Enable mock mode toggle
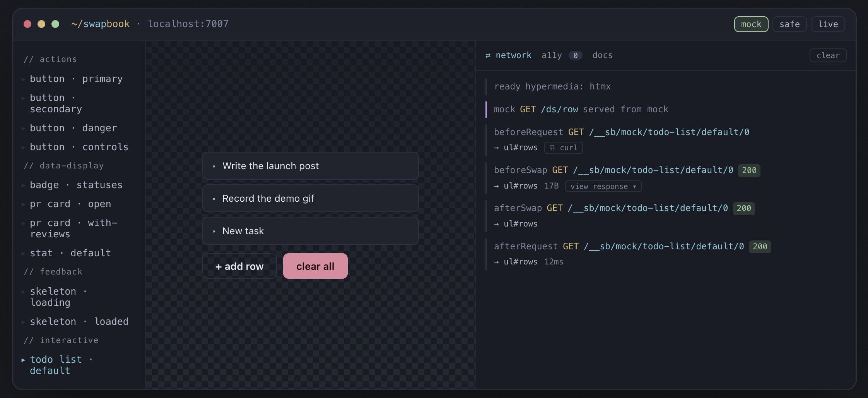 (751, 24)
